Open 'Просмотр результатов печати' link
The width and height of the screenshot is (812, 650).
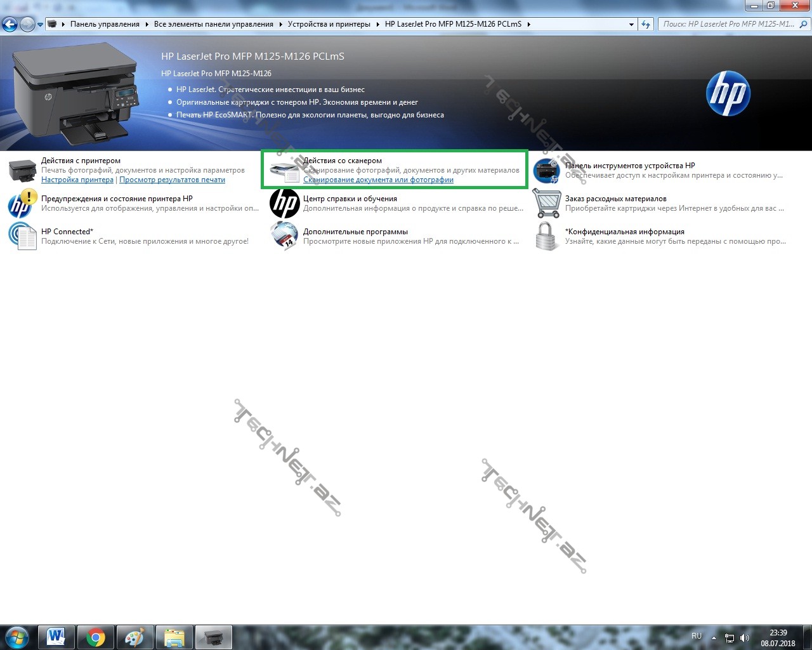coord(172,180)
